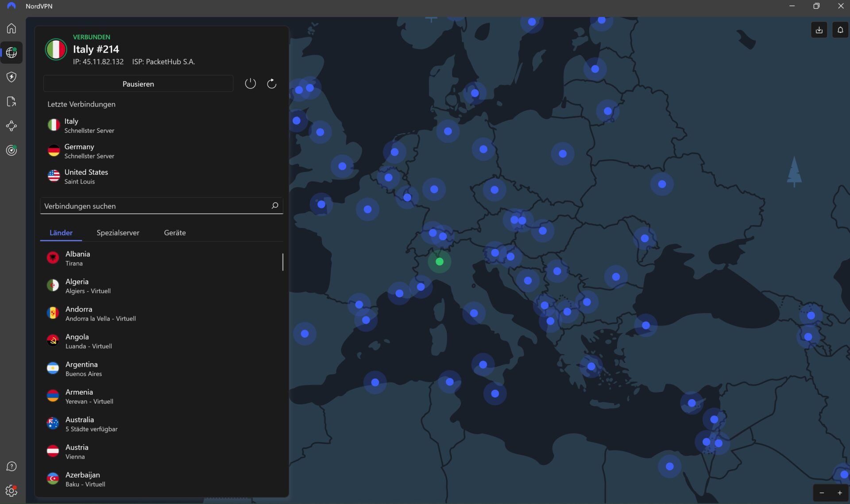Image resolution: width=850 pixels, height=504 pixels.
Task: Connect to recent Germany Schnellster Server
Action: (x=162, y=151)
